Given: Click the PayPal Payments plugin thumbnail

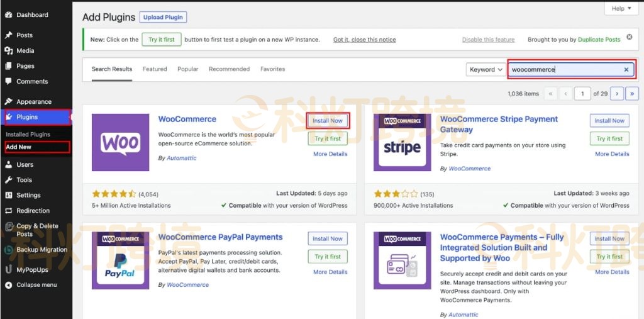Looking at the screenshot, I should pyautogui.click(x=120, y=260).
